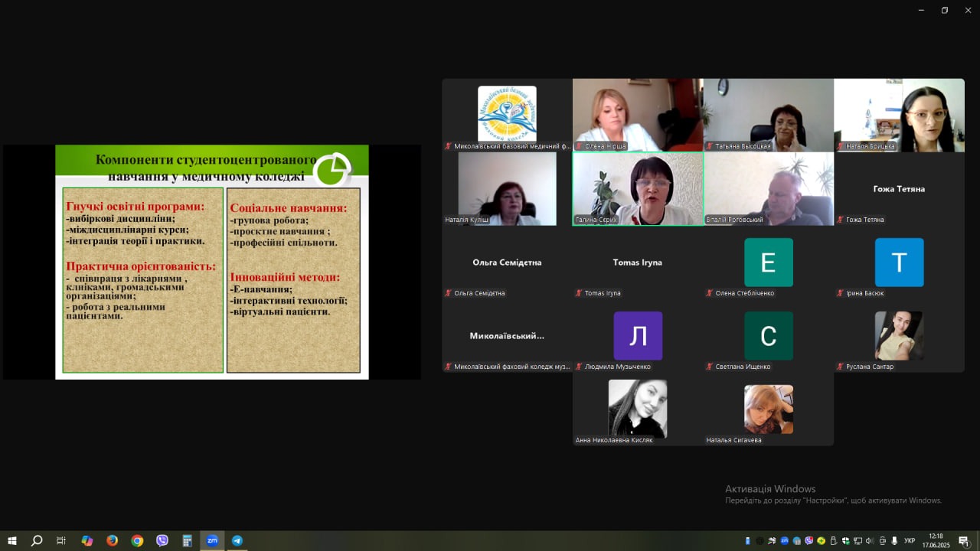Open network status tray icon

click(x=857, y=541)
